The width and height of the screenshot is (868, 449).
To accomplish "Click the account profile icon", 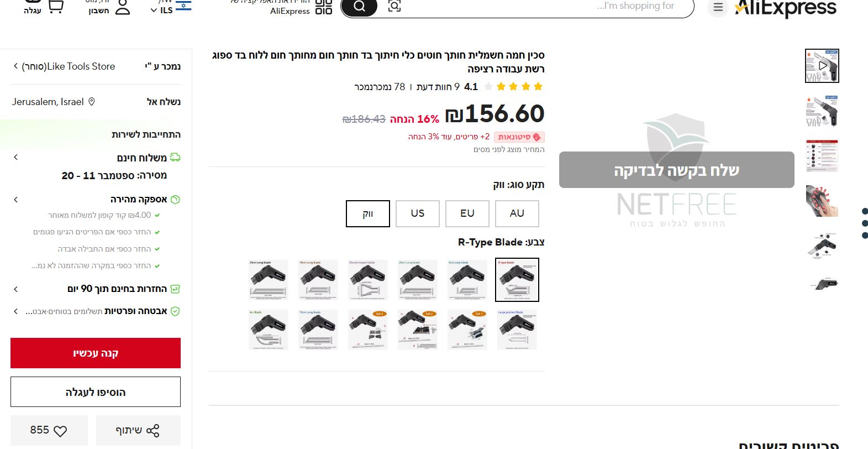I will (x=123, y=7).
